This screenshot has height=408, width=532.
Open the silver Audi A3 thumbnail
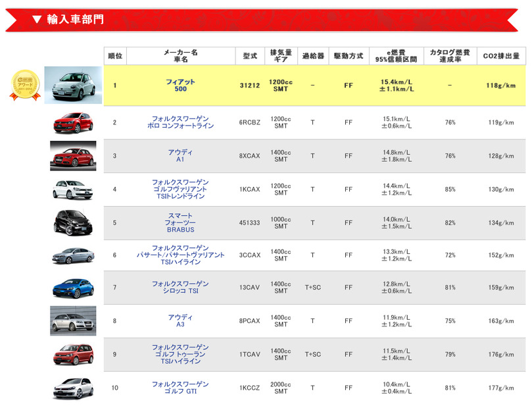(x=73, y=320)
